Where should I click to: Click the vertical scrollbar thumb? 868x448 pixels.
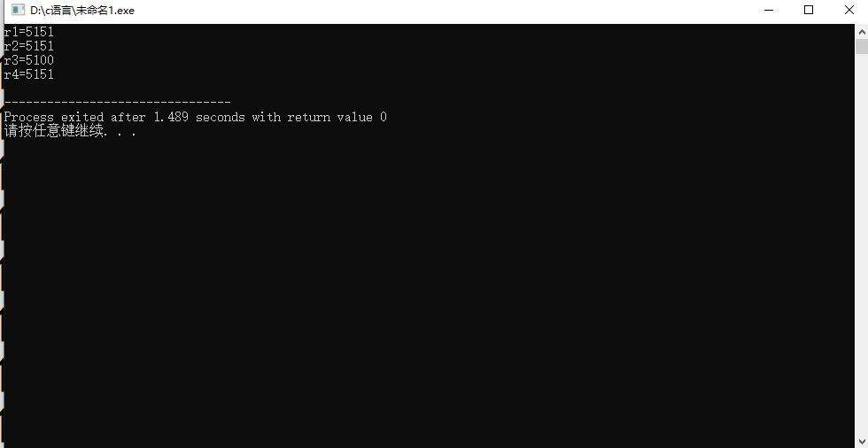pos(861,46)
